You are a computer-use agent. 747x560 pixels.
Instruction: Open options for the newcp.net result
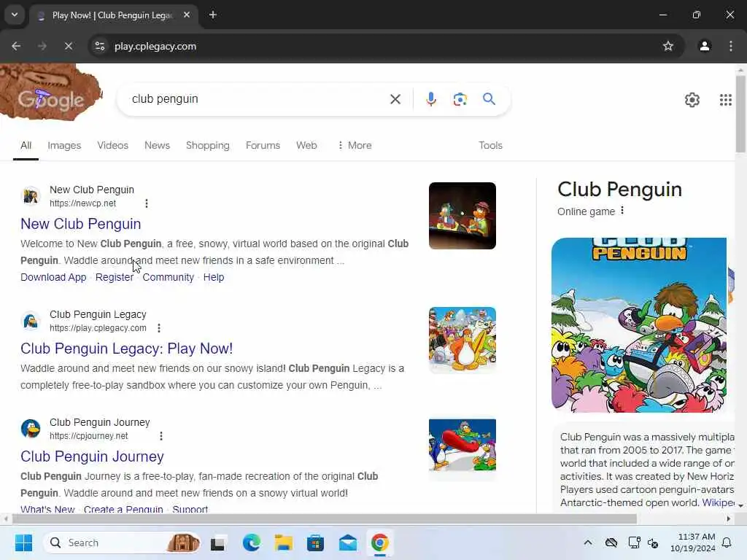[x=146, y=203]
